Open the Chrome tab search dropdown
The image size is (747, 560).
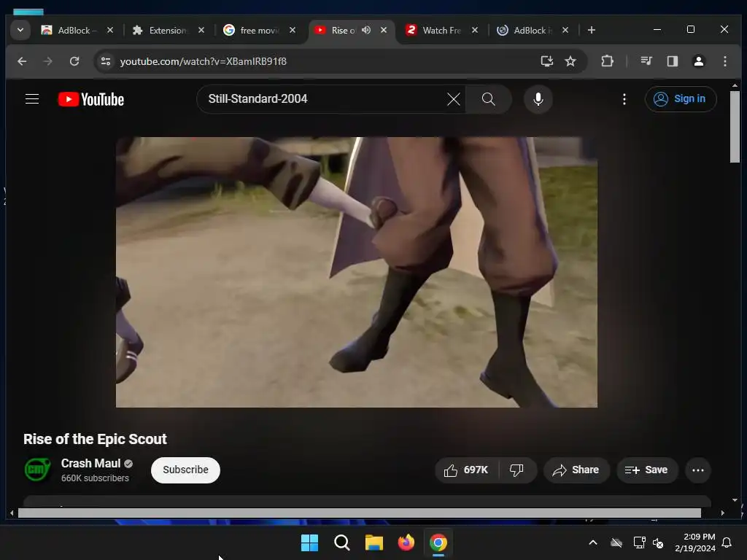[20, 30]
